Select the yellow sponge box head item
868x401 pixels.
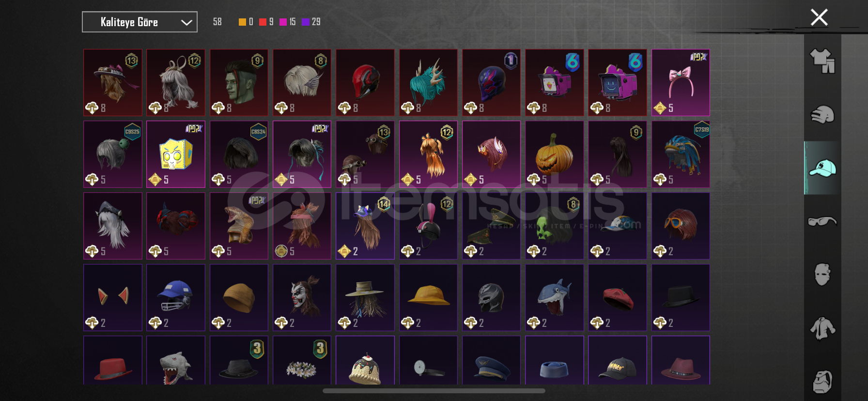pyautogui.click(x=176, y=154)
